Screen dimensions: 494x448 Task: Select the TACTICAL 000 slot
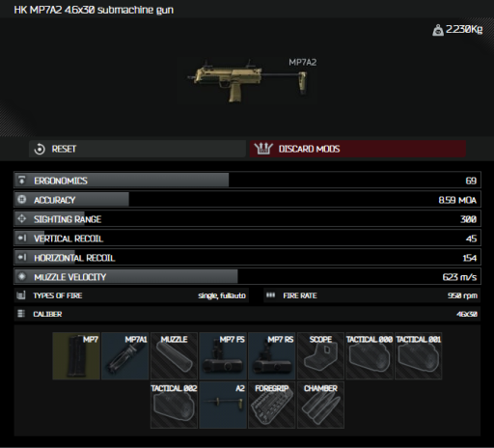pos(370,356)
